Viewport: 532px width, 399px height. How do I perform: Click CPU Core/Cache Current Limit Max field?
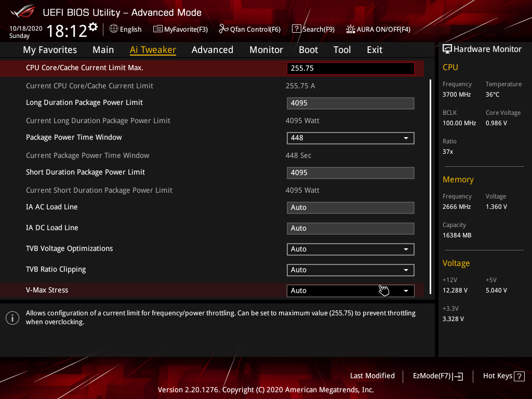click(351, 68)
